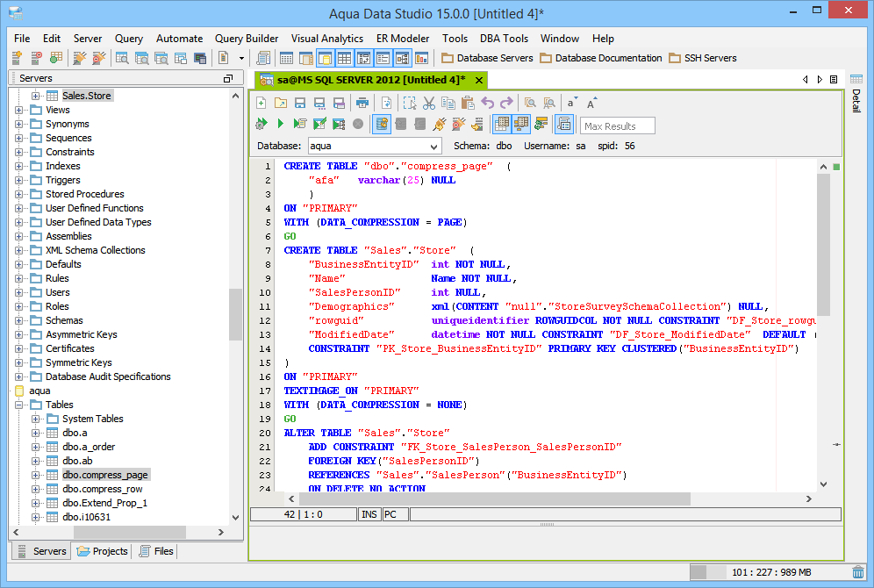
Task: Switch to the Projects tab
Action: (x=102, y=551)
